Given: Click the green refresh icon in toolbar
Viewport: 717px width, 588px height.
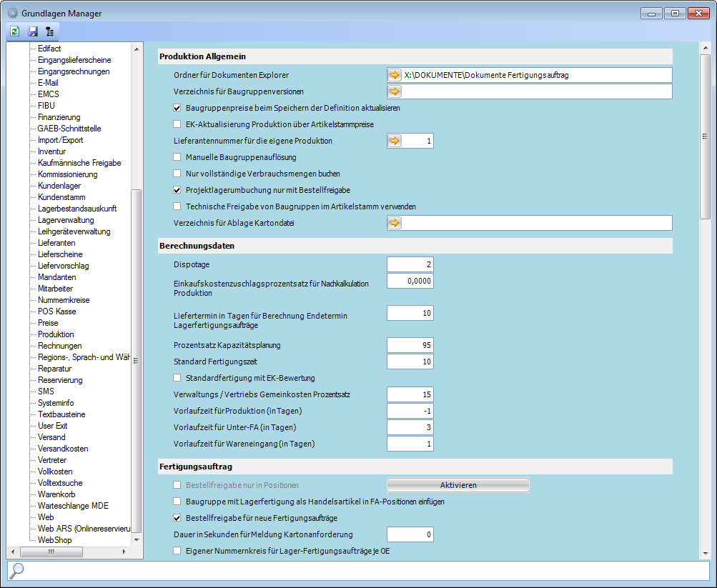Looking at the screenshot, I should click(x=14, y=31).
